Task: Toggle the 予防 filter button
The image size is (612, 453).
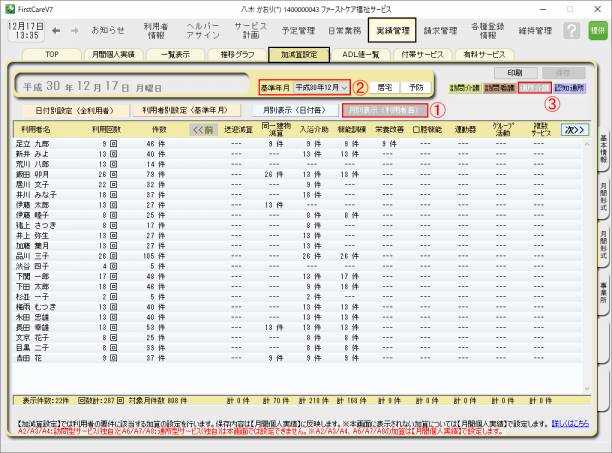Action: (416, 88)
